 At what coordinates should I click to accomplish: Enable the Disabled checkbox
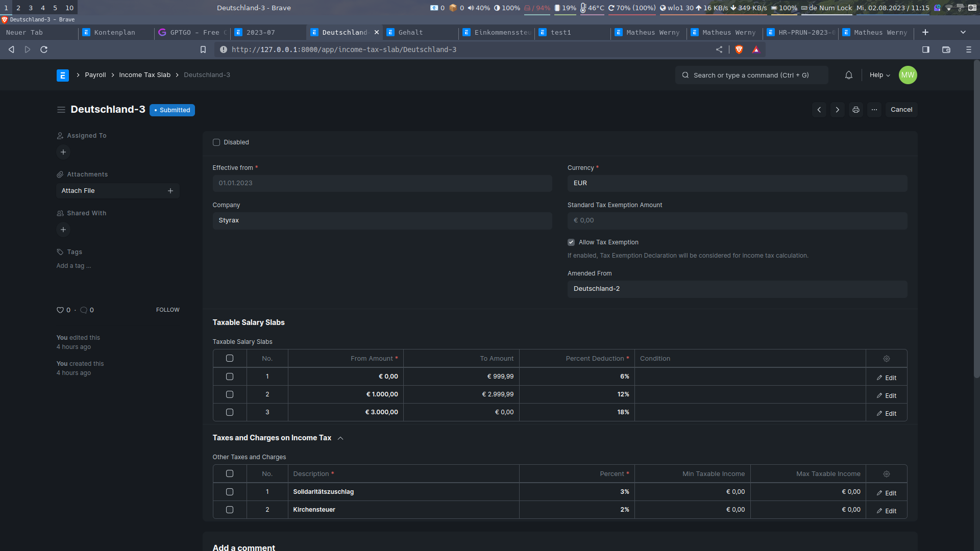click(x=216, y=142)
